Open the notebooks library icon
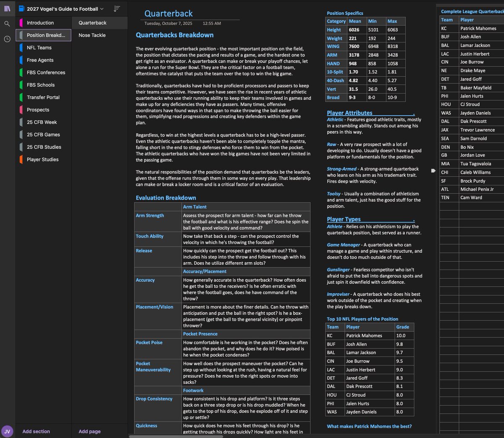The height and width of the screenshot is (438, 504). click(x=7, y=8)
